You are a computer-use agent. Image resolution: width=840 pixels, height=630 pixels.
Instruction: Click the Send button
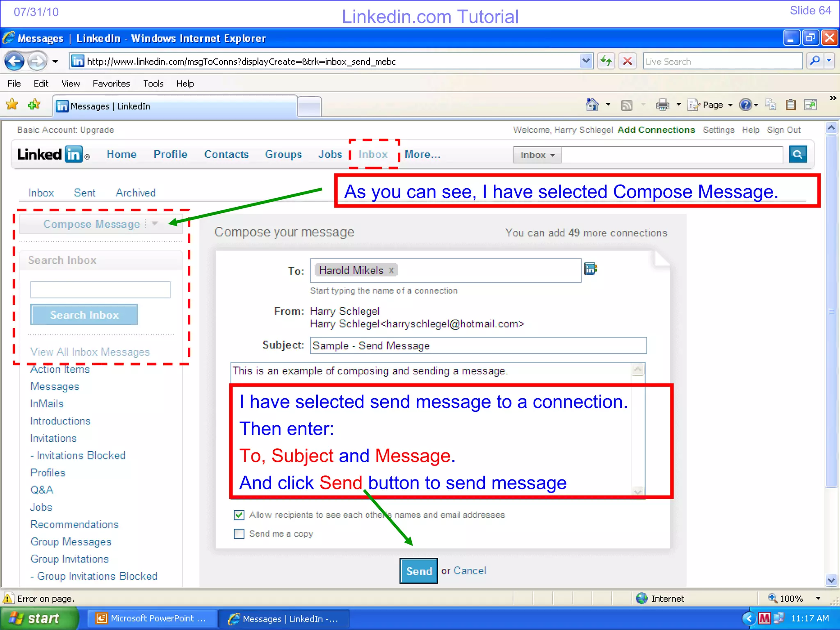click(x=419, y=571)
